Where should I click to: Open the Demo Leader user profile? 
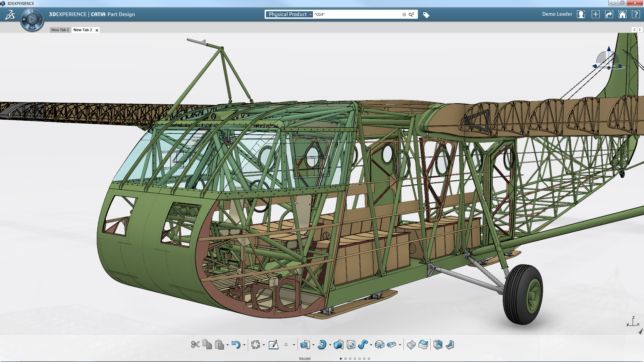tap(581, 14)
